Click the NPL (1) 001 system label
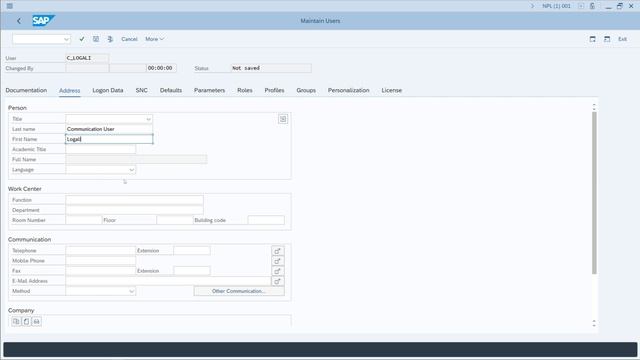The height and width of the screenshot is (360, 640). pos(556,6)
